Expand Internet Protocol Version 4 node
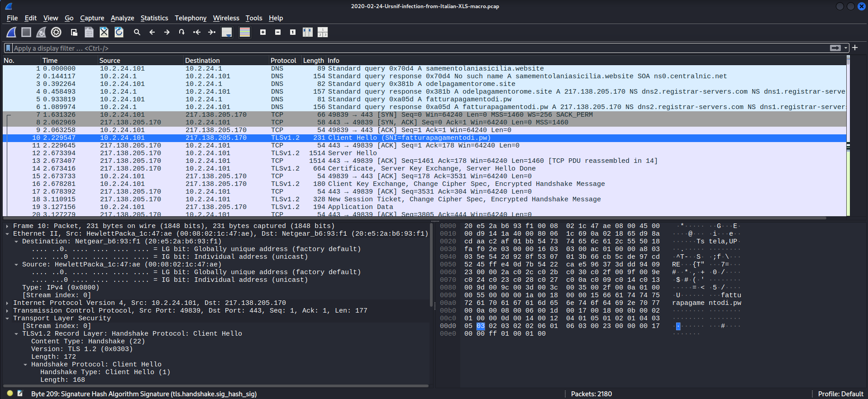 (x=7, y=303)
